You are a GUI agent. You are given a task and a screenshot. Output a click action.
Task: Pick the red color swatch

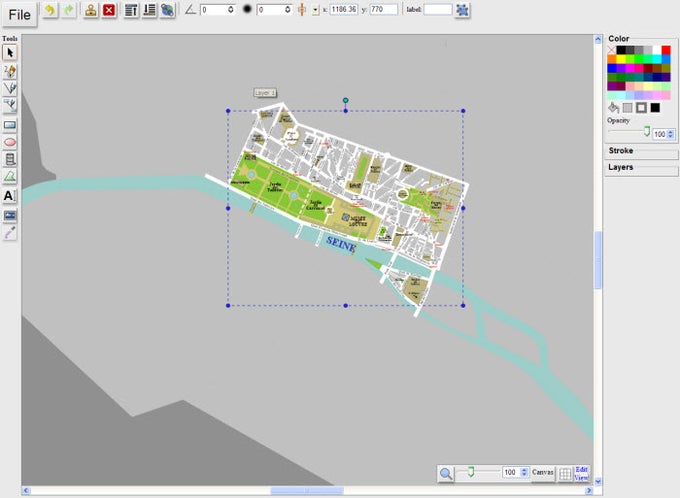point(666,50)
